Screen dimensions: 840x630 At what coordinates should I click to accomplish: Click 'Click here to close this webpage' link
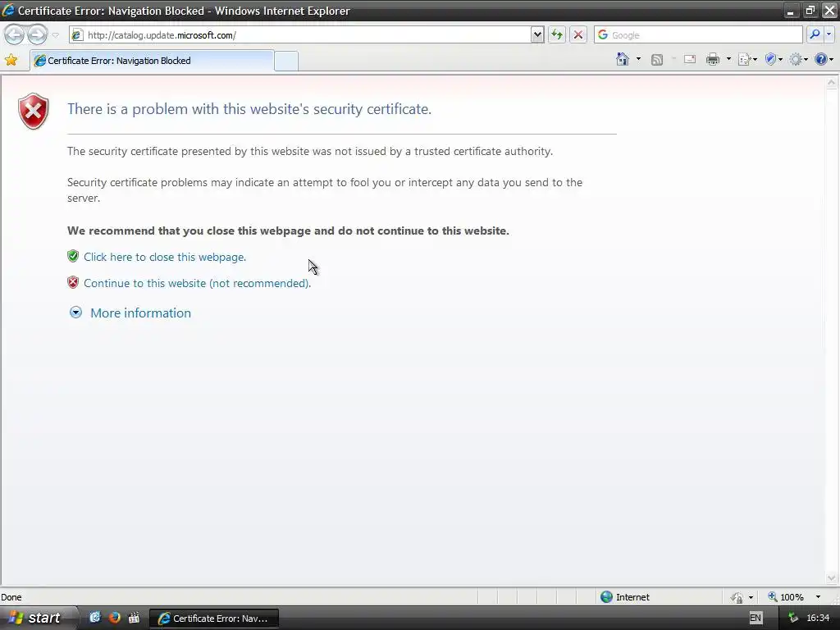165,257
